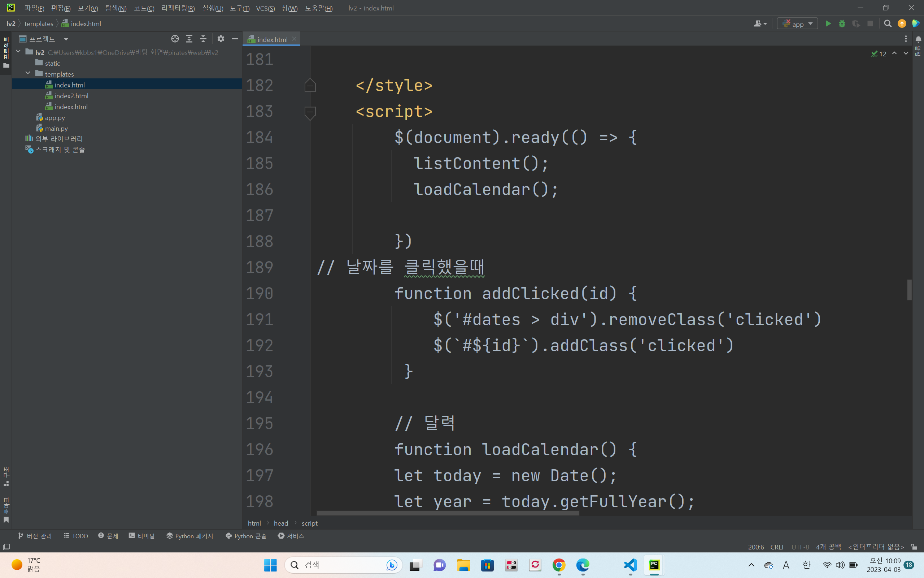924x578 pixels.
Task: Open project panel settings gear
Action: pos(221,39)
